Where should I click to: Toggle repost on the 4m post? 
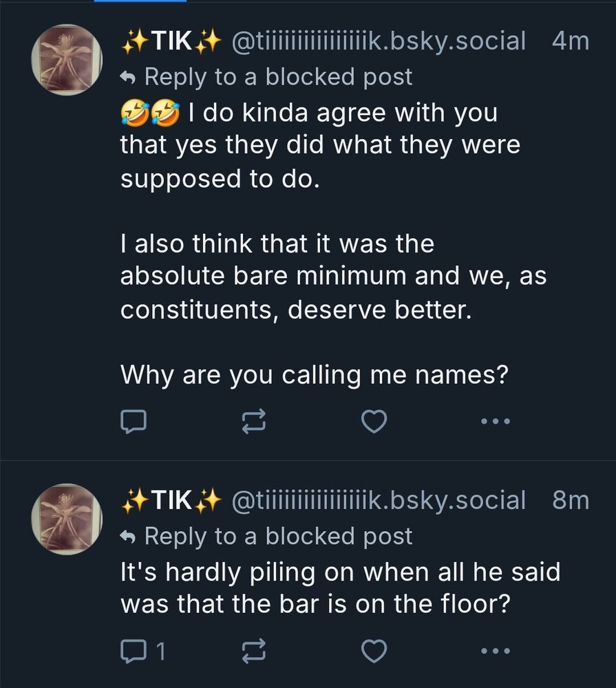[x=253, y=420]
